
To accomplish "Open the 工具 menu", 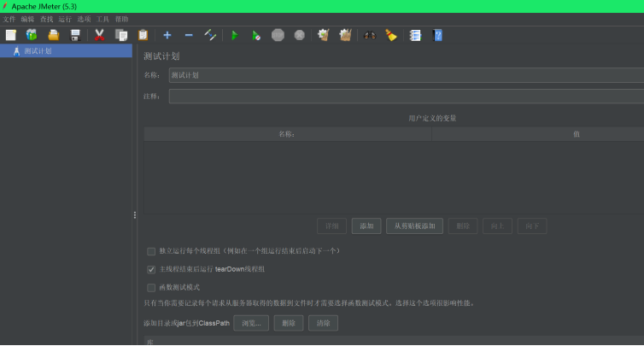I will click(102, 20).
